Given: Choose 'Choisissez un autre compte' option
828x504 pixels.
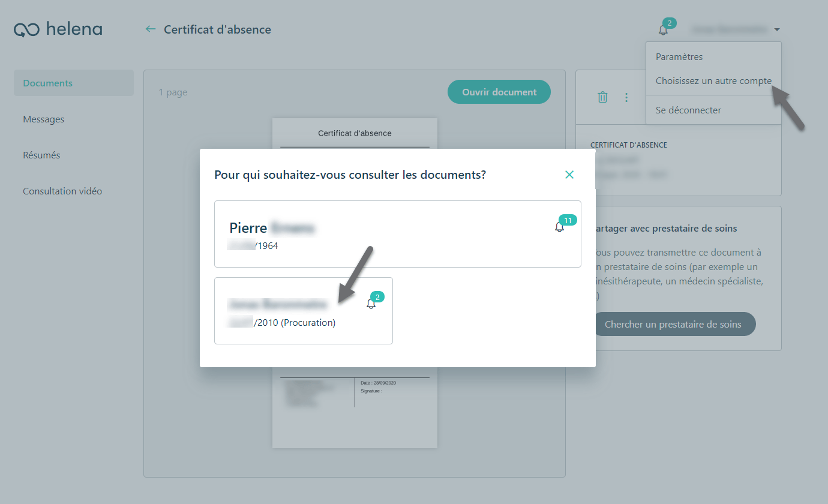Looking at the screenshot, I should pos(713,81).
